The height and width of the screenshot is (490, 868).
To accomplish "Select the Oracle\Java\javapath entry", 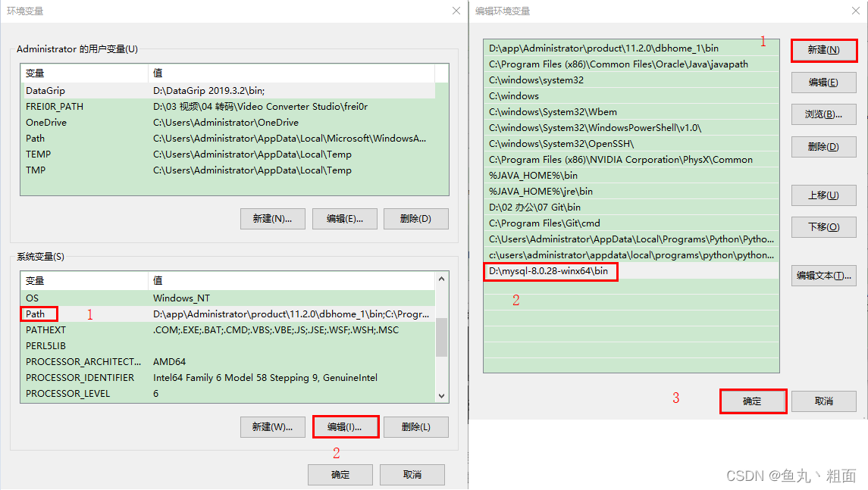I will (x=631, y=64).
